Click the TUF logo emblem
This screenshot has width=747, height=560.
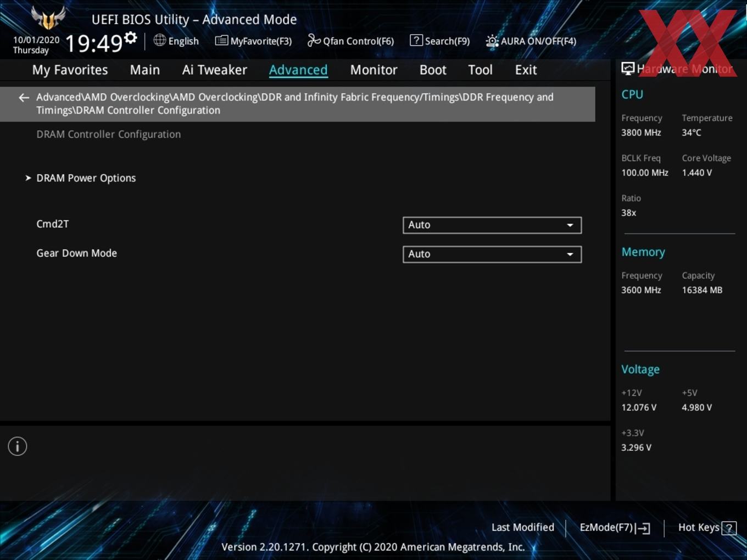48,18
